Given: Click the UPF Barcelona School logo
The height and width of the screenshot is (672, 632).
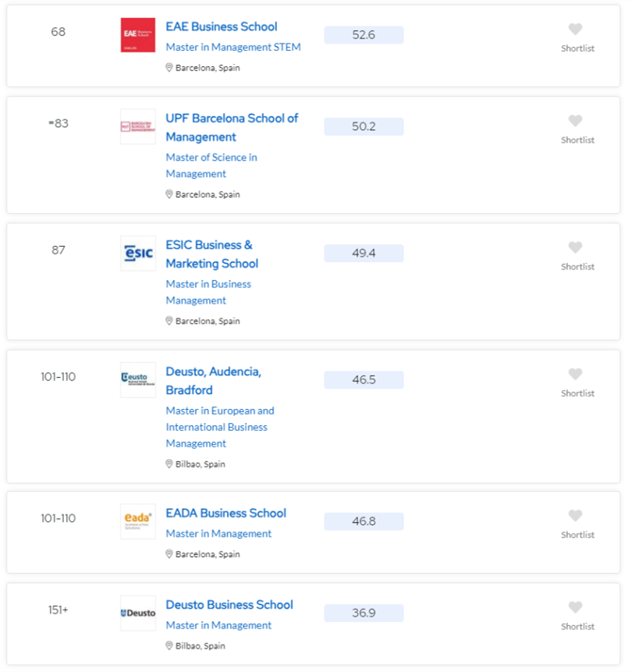Looking at the screenshot, I should coord(138,127).
